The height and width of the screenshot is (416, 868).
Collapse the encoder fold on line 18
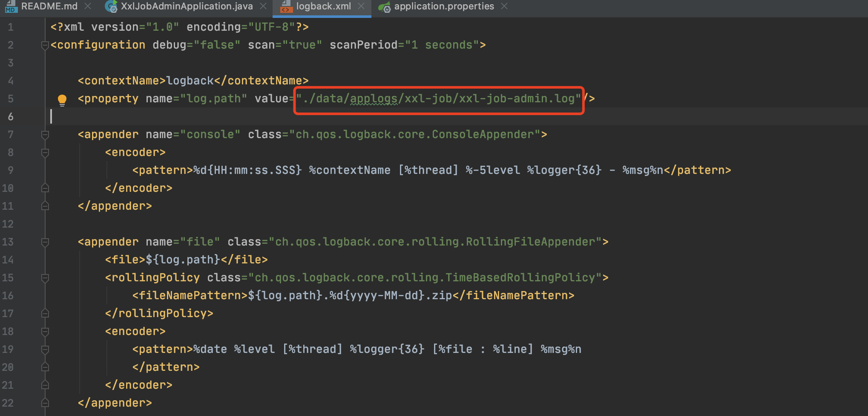pyautogui.click(x=45, y=332)
